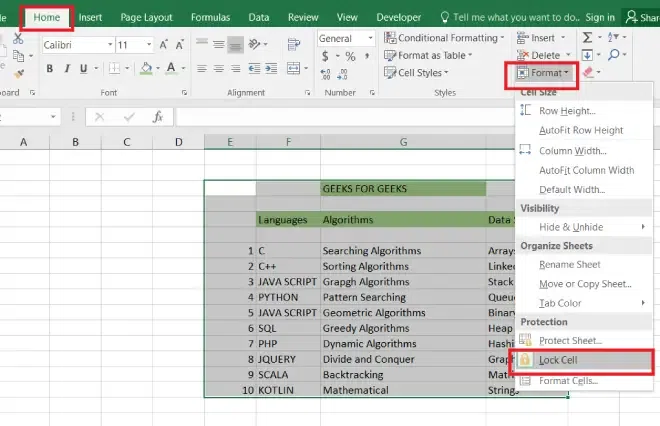Click Decrease Decimal icon

[x=342, y=75]
